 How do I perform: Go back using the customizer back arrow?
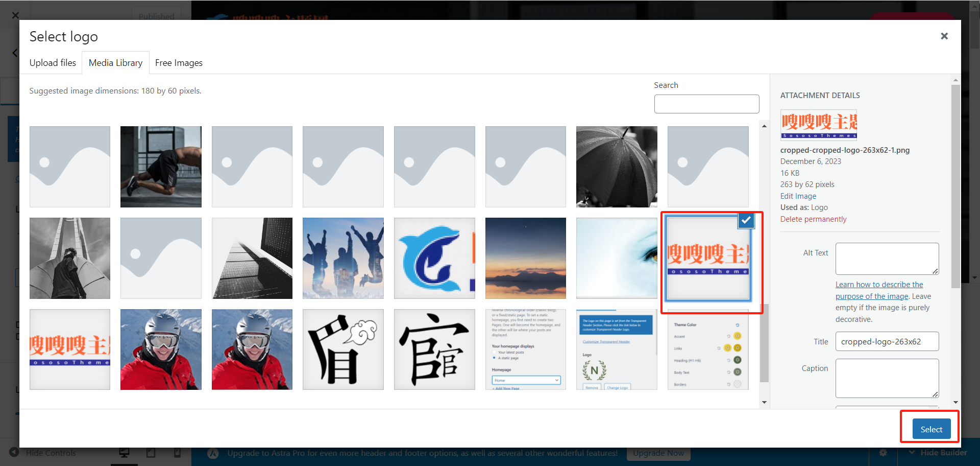click(x=15, y=53)
